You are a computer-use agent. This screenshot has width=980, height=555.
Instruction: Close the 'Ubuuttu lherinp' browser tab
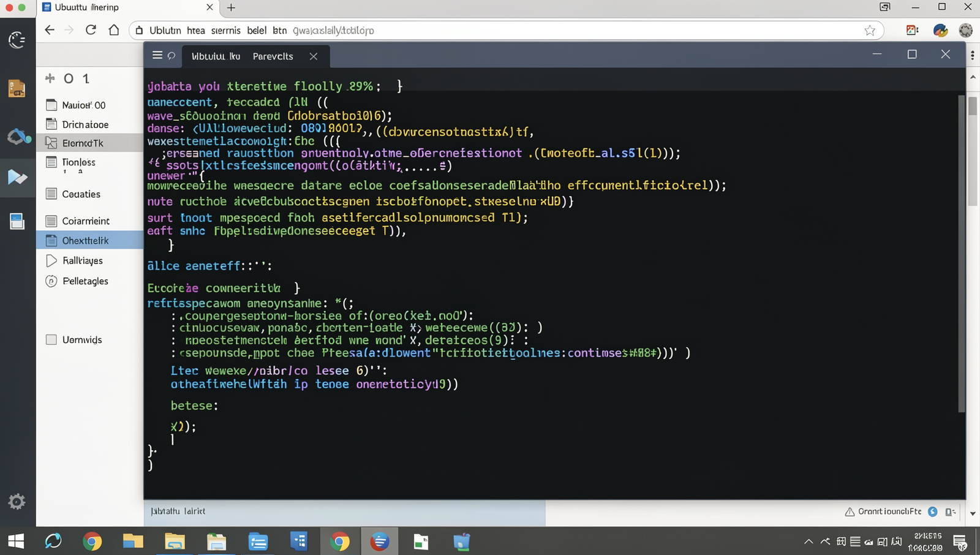tap(209, 7)
